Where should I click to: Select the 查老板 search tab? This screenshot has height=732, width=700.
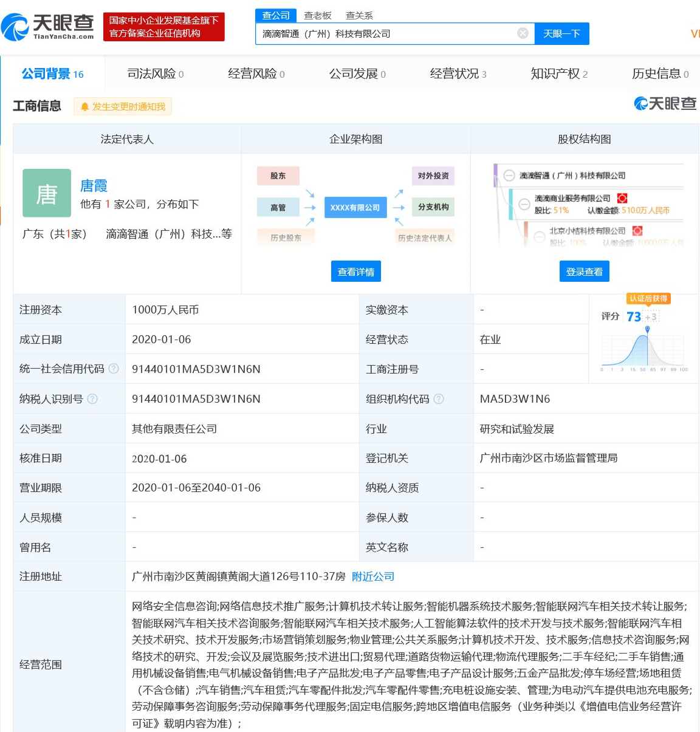tap(317, 16)
